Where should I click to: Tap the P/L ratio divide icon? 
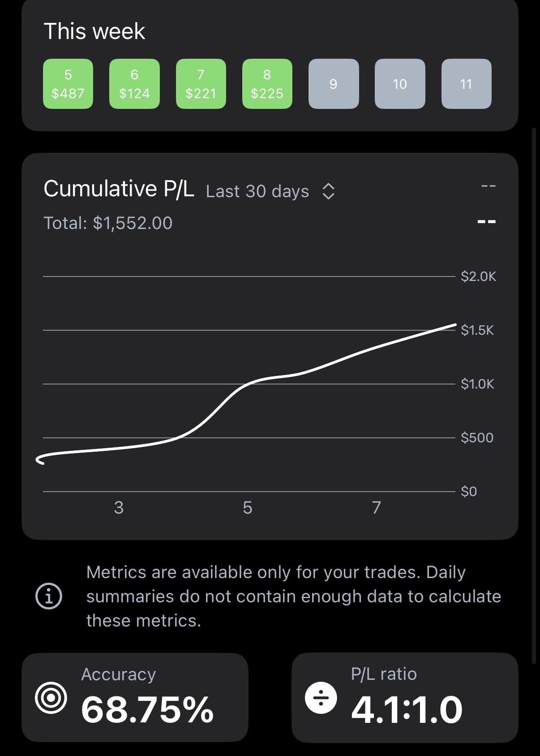point(321,698)
